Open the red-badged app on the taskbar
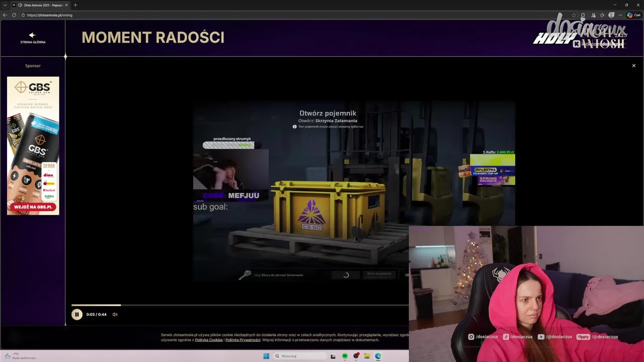This screenshot has width=644, height=362. pos(356,356)
